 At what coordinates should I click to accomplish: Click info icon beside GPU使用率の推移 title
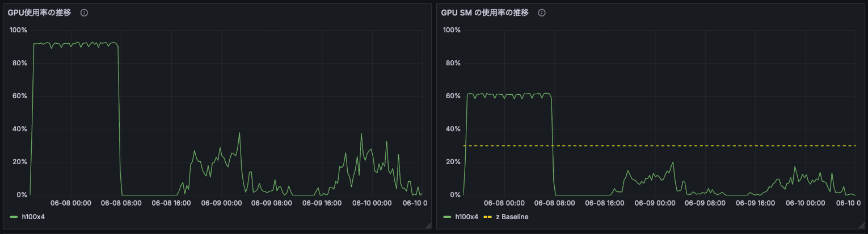click(x=84, y=12)
